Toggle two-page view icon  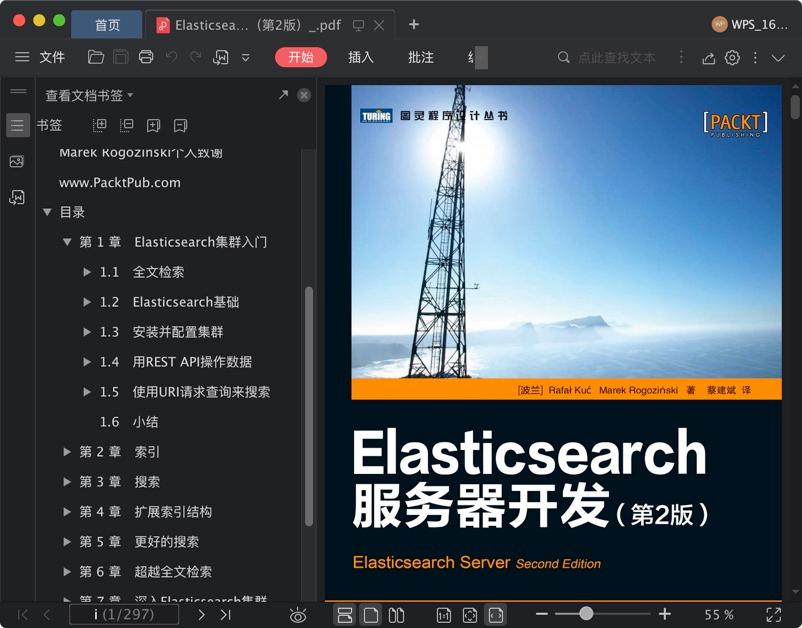[x=396, y=615]
